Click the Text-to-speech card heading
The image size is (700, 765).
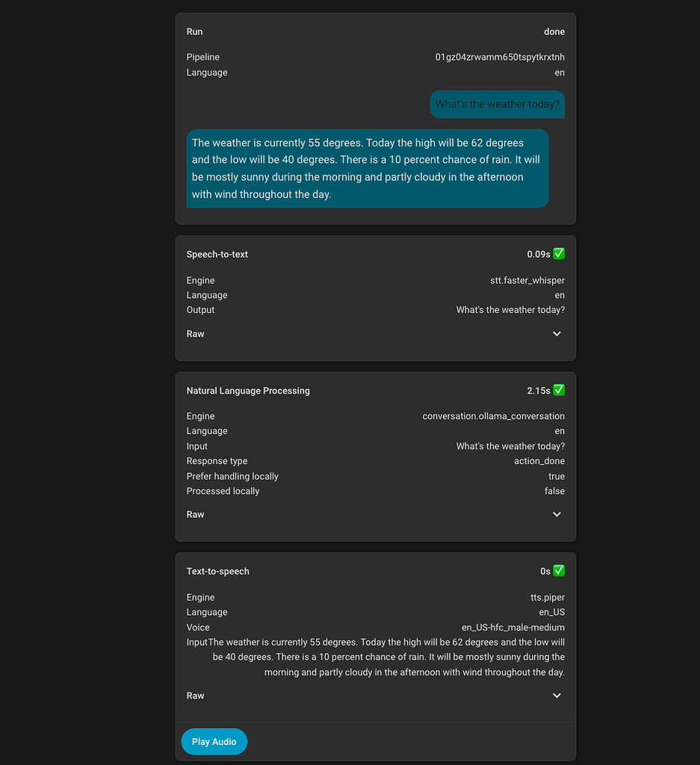click(218, 572)
